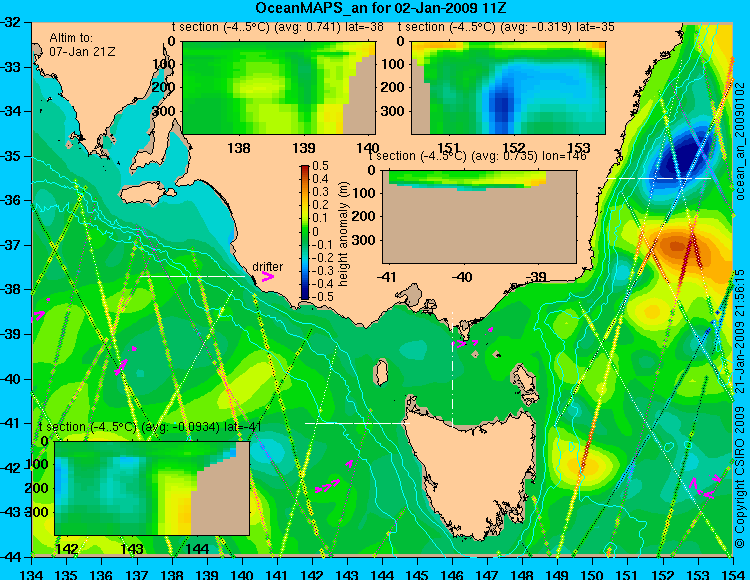Image resolution: width=750 pixels, height=580 pixels.
Task: Click the height anomaly color bar
Action: tap(305, 232)
